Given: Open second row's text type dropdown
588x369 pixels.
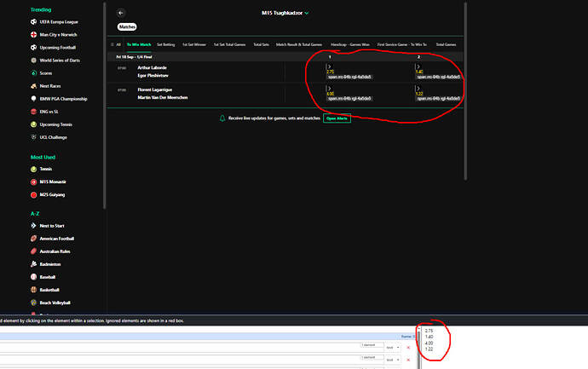Looking at the screenshot, I should click(393, 360).
